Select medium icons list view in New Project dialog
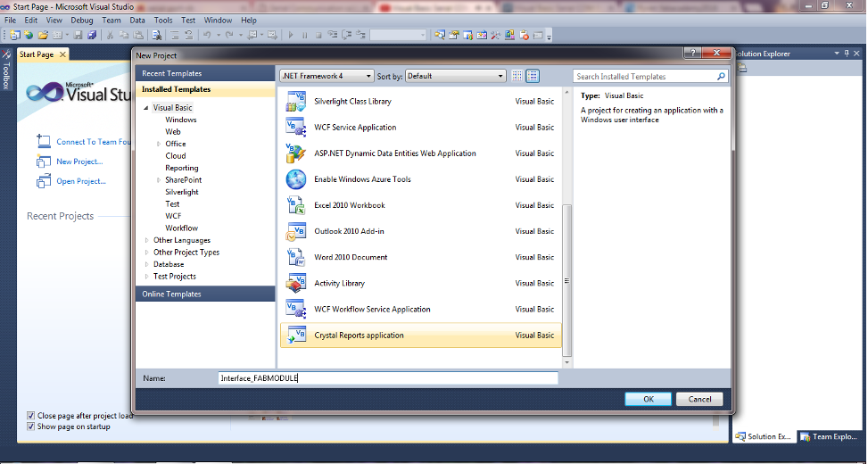This screenshot has height=464, width=868. tap(533, 76)
